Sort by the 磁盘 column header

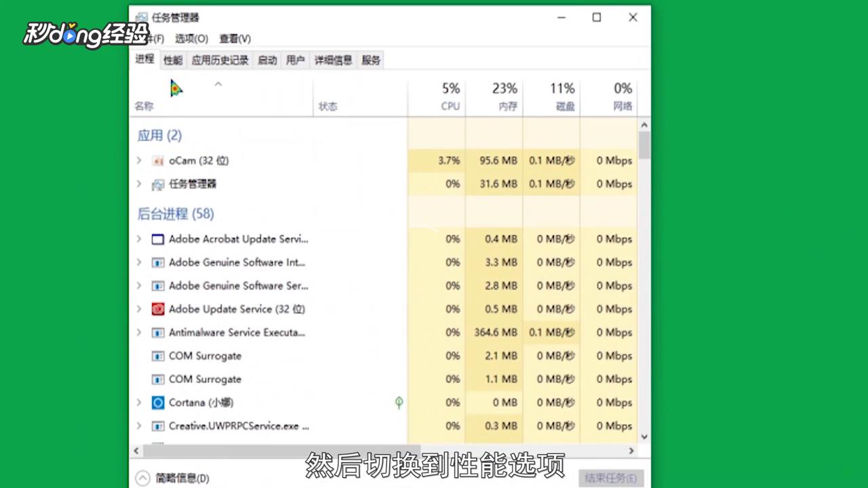click(551, 98)
